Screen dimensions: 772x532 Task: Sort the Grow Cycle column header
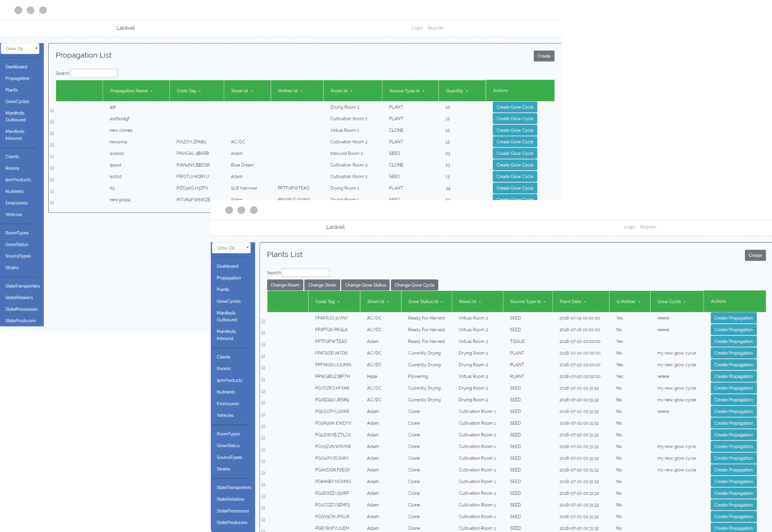684,302
